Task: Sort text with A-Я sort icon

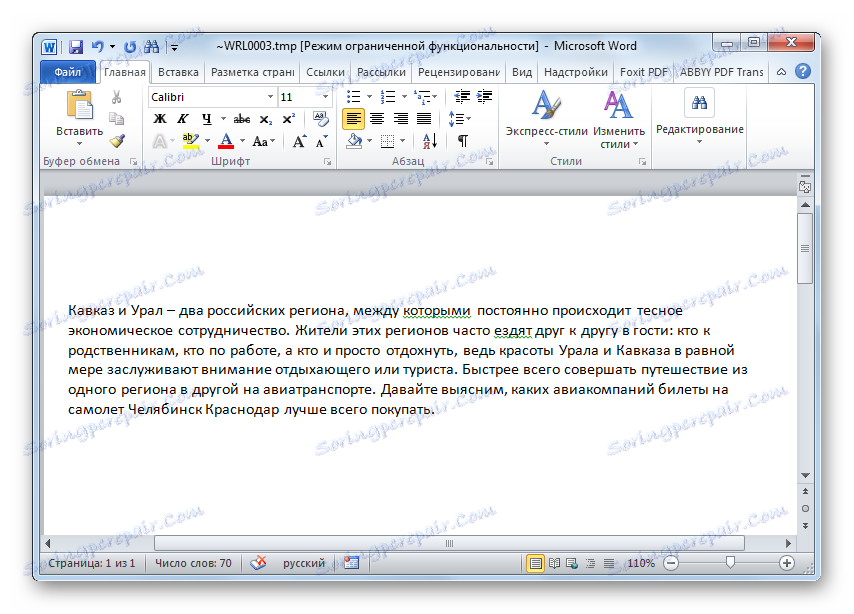Action: click(430, 141)
